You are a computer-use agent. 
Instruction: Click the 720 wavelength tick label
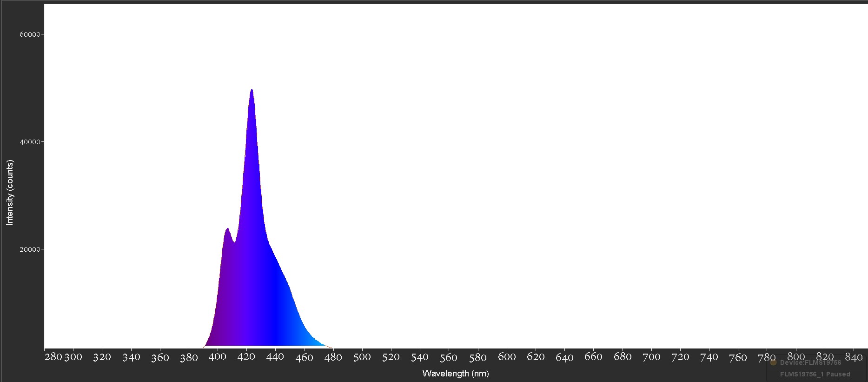[x=680, y=357]
